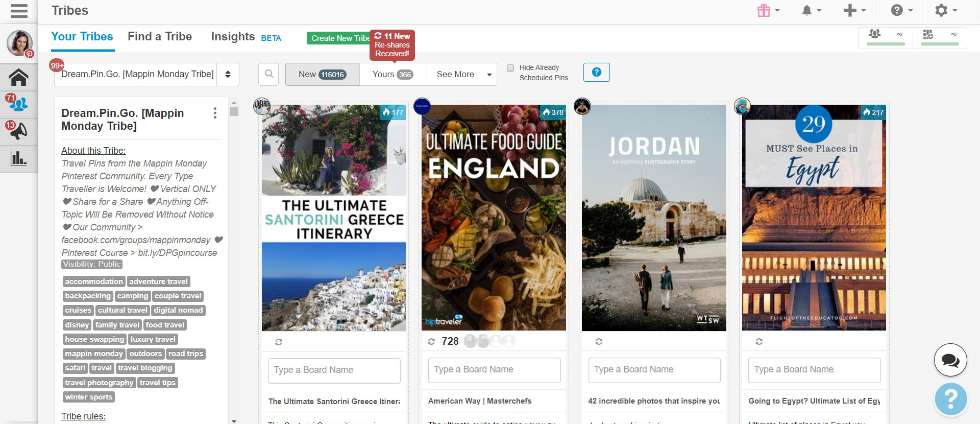The image size is (980, 424).
Task: Open the three-dot tribe options menu
Action: click(215, 113)
